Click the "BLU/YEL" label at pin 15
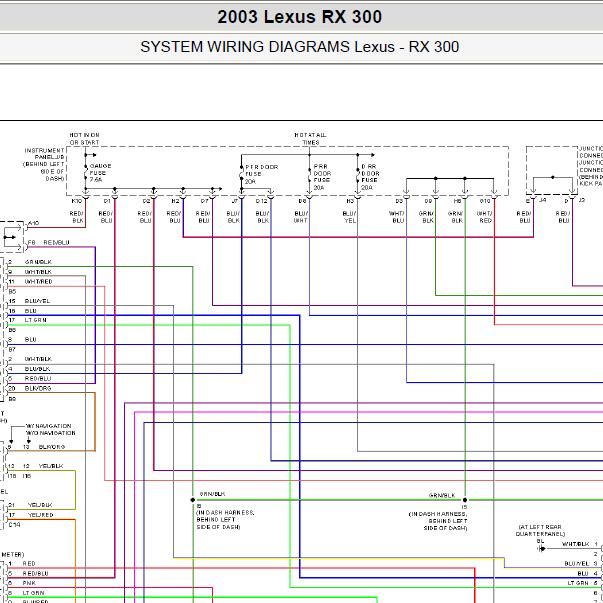 pos(37,301)
